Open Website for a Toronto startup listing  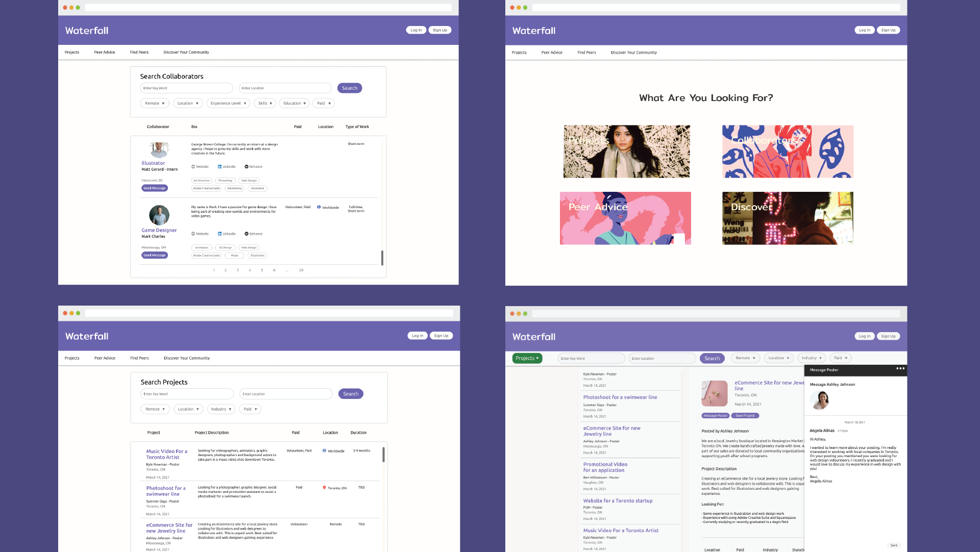coord(618,501)
